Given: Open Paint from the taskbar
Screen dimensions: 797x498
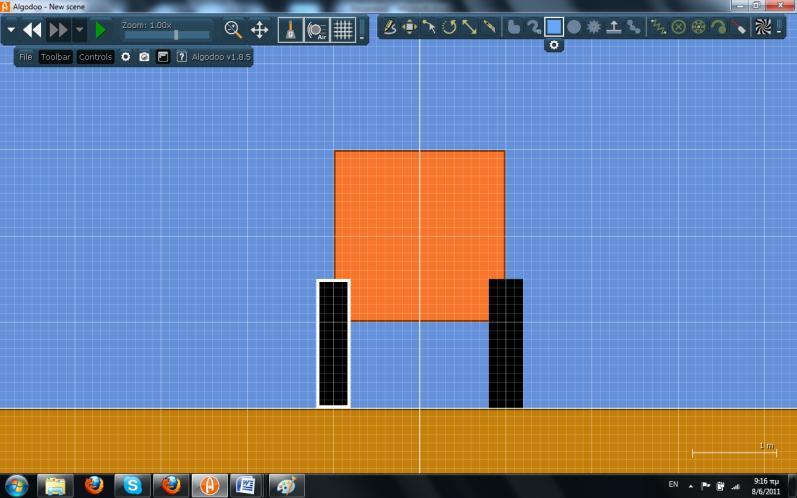Looking at the screenshot, I should (286, 486).
